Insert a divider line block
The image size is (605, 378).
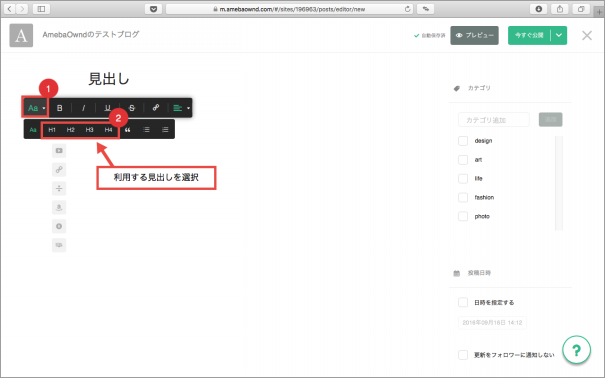click(x=59, y=188)
